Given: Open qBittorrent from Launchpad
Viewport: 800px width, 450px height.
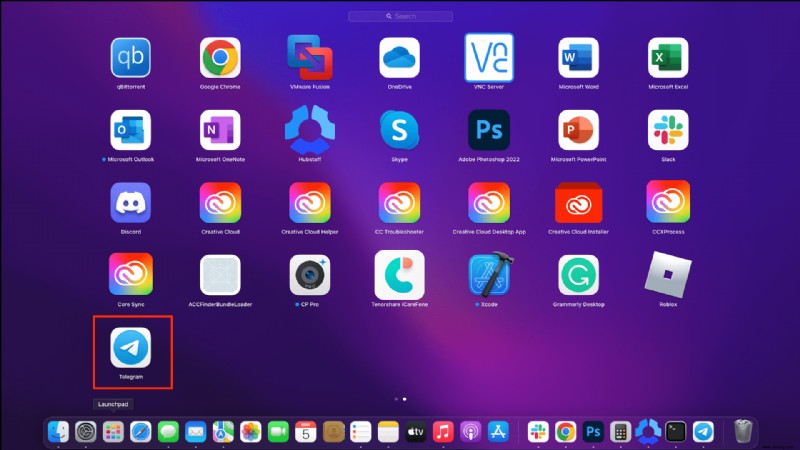Looking at the screenshot, I should click(131, 58).
